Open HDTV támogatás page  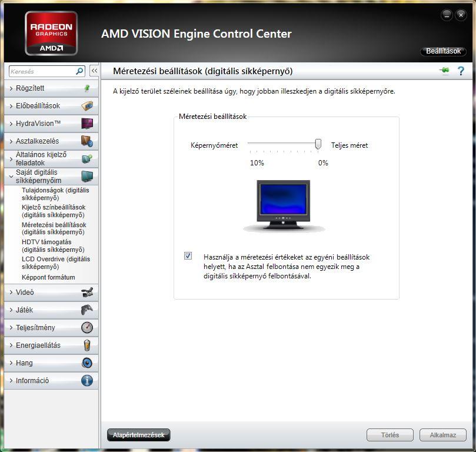[x=53, y=245]
